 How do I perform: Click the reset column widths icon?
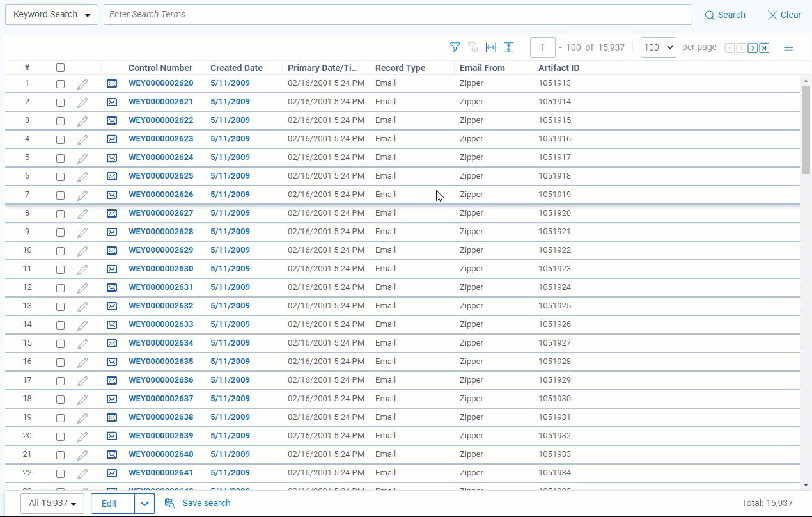click(x=490, y=47)
